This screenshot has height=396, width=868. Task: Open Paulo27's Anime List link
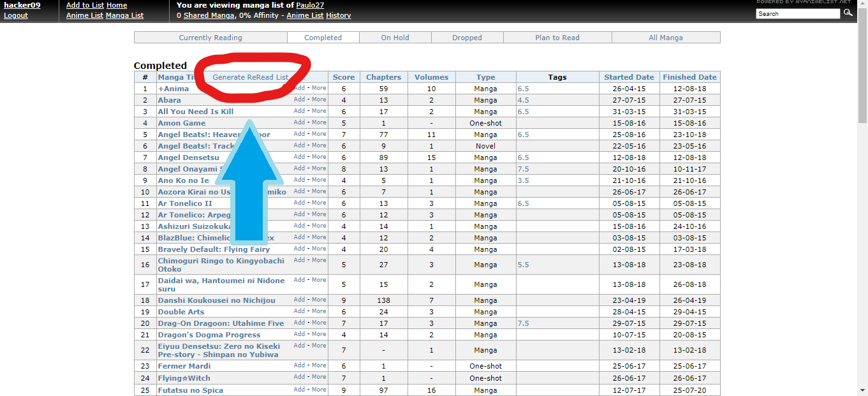(x=305, y=15)
